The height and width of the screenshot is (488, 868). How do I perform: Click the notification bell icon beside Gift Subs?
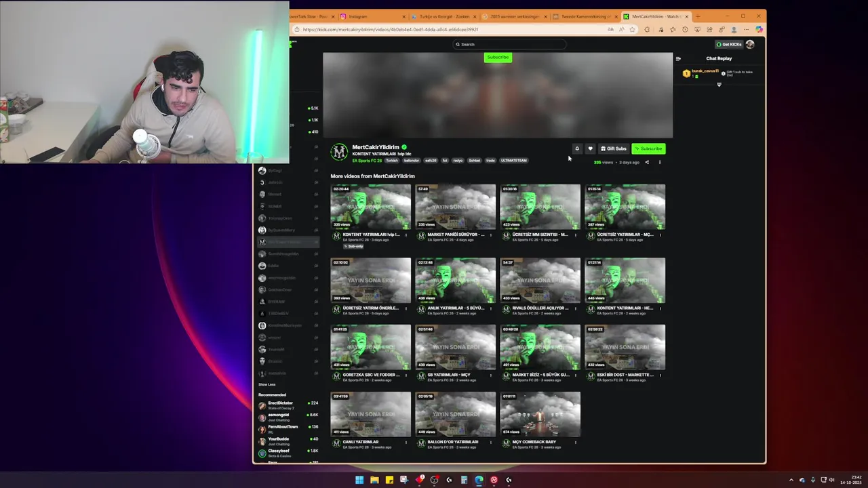pyautogui.click(x=577, y=148)
